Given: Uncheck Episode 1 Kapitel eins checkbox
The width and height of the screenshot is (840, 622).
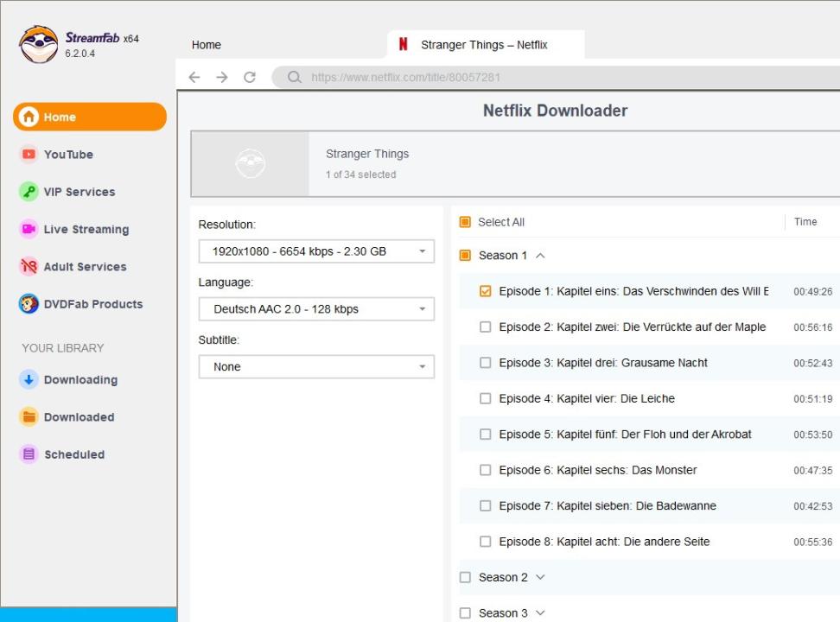Looking at the screenshot, I should point(485,292).
